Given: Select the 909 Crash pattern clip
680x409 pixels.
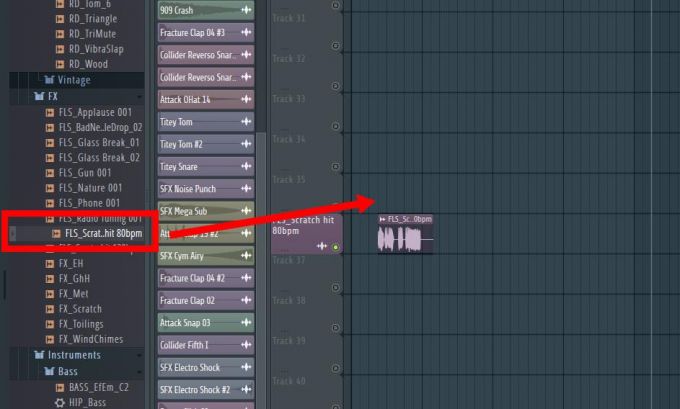Looking at the screenshot, I should [x=206, y=10].
